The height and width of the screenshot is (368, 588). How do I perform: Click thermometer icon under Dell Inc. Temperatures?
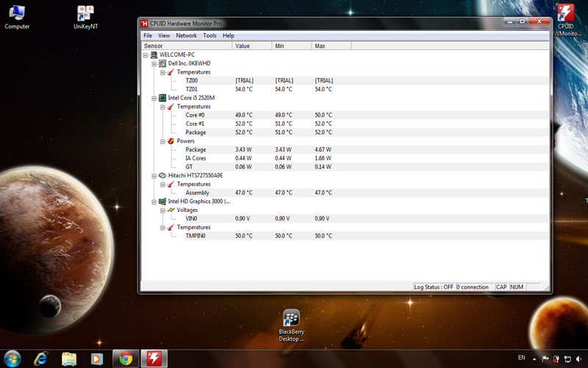[171, 72]
